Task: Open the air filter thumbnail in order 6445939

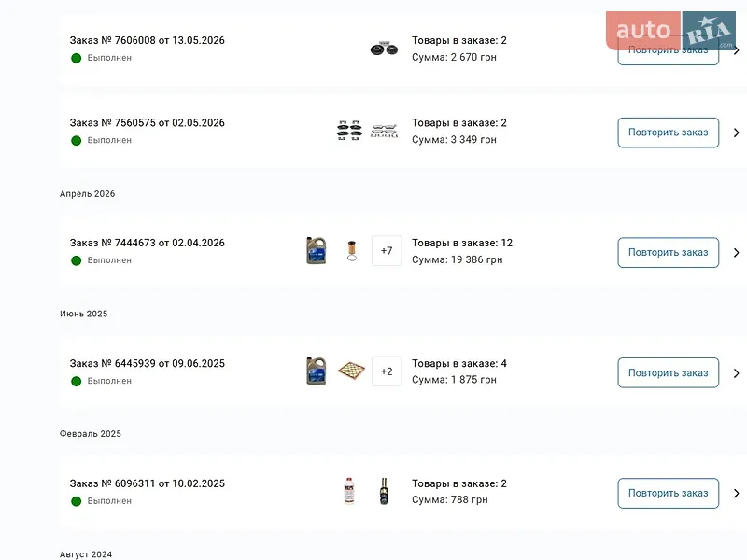Action: pos(351,371)
